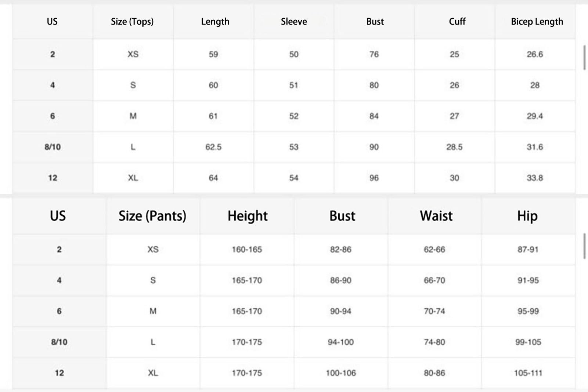Click the upper table scrollbar thumb
The image size is (588, 392).
[x=584, y=58]
